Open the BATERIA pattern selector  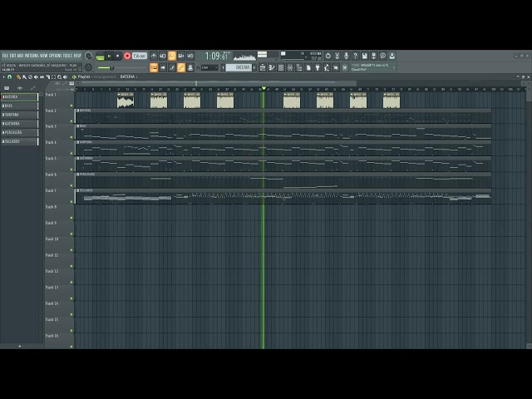pos(239,68)
